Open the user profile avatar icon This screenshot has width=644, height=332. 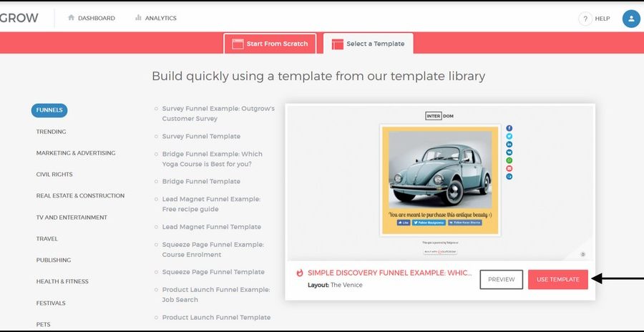click(x=630, y=19)
